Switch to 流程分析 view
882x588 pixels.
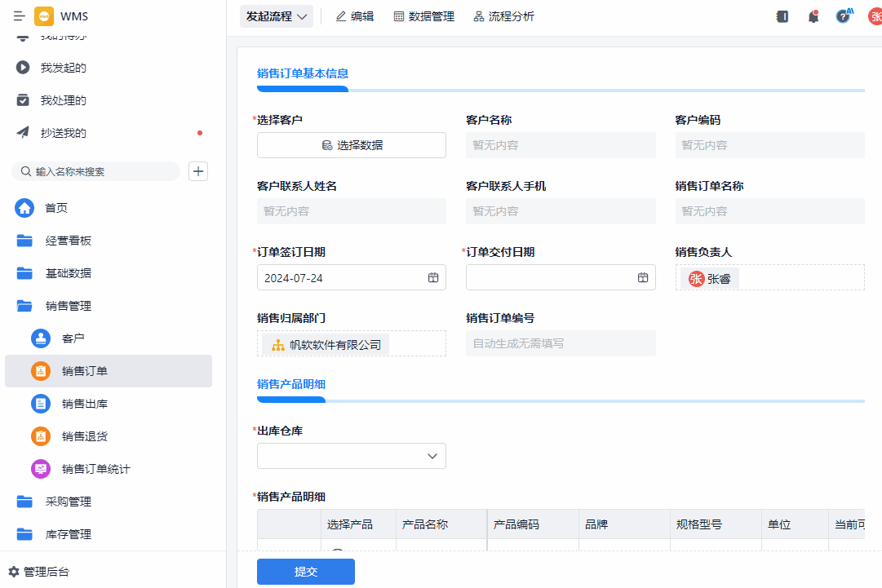[503, 16]
